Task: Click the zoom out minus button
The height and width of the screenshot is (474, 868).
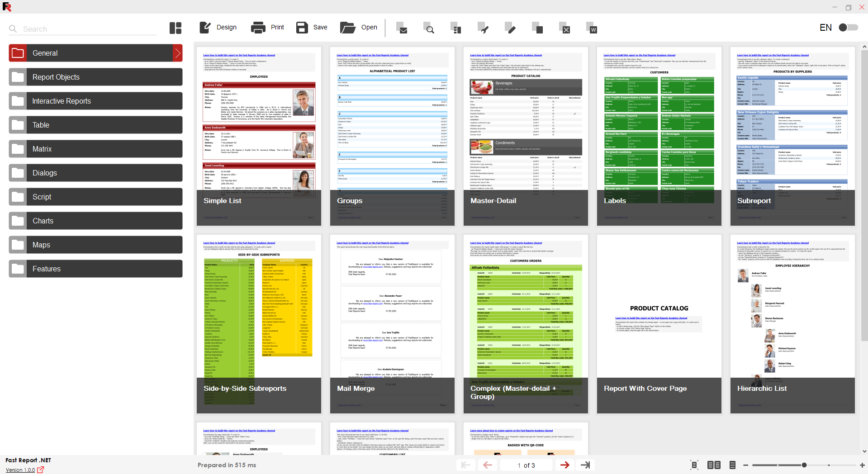Action: click(746, 465)
